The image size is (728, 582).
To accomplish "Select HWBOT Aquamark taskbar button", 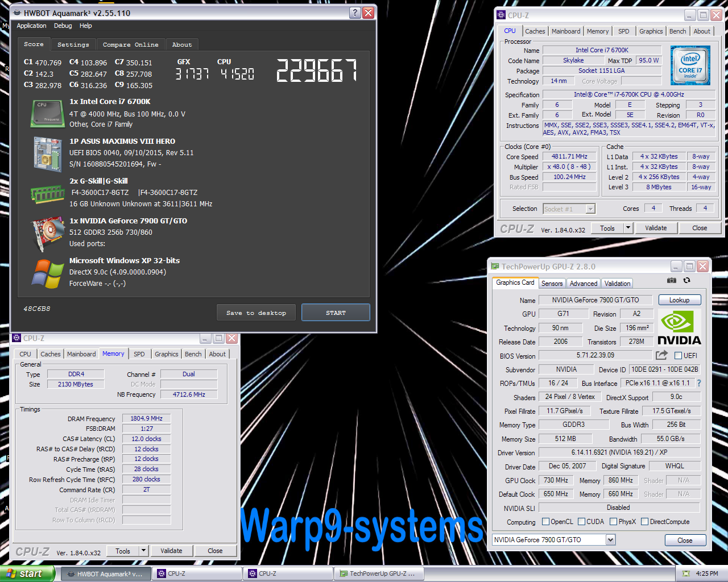I will (106, 573).
